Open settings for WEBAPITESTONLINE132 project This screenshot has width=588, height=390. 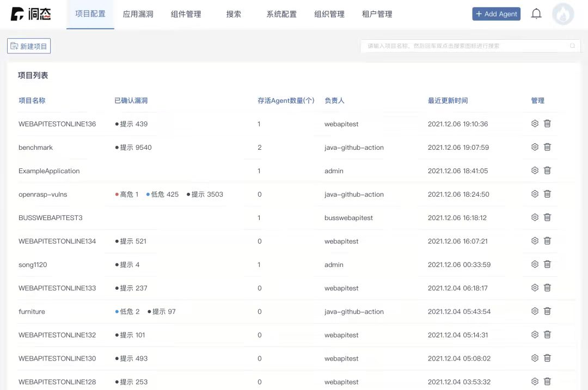[535, 334]
